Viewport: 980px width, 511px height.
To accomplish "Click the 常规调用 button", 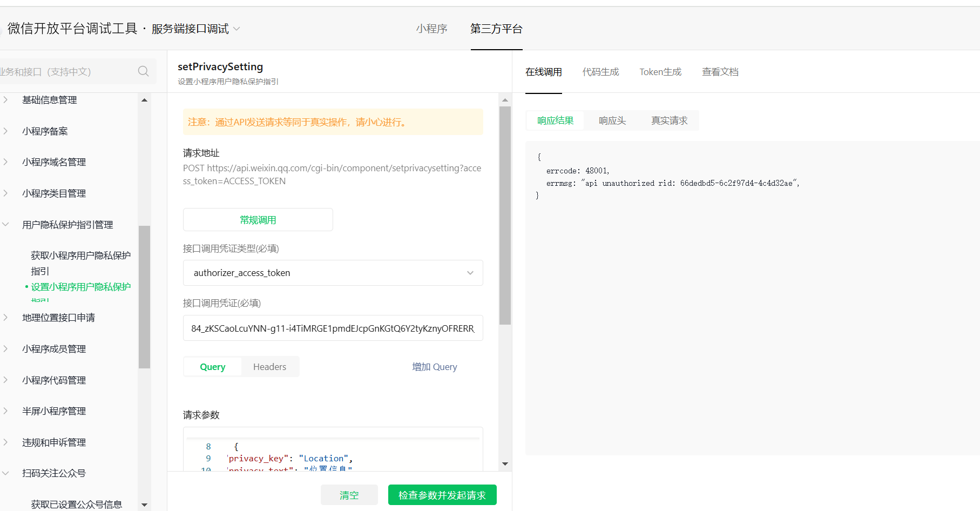I will tap(258, 220).
